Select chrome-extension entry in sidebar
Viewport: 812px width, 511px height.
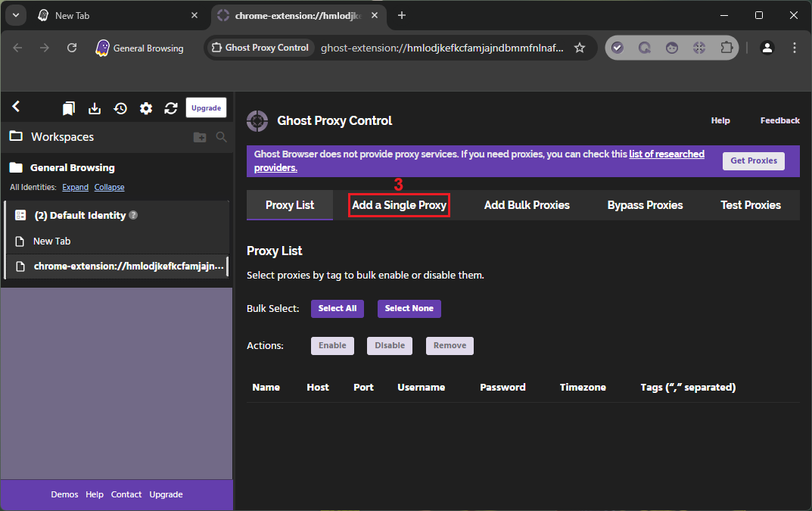coord(116,266)
